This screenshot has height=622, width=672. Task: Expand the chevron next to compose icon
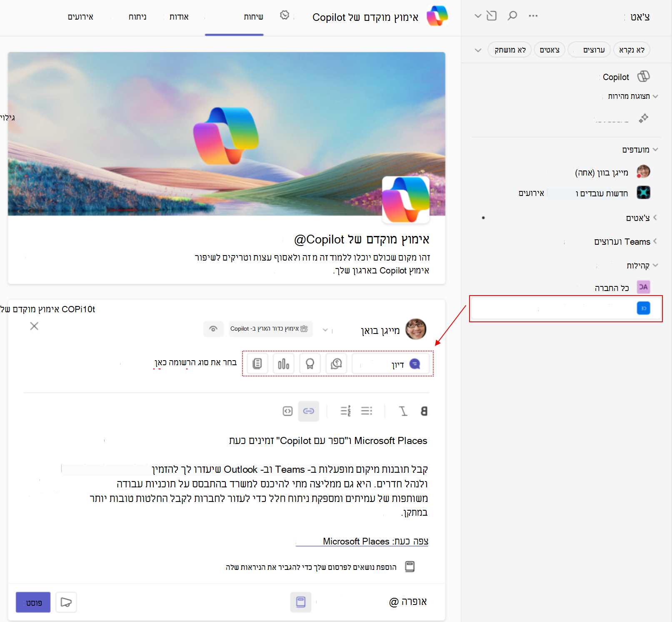478,16
